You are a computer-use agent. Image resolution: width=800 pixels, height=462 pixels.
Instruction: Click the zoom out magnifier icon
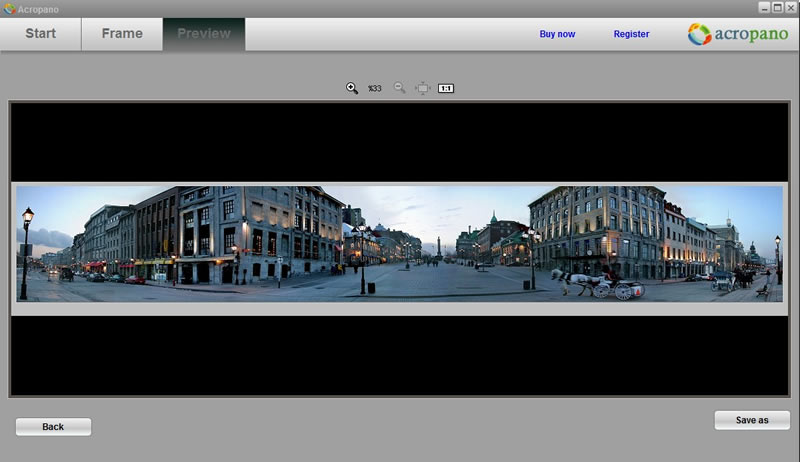coord(399,88)
